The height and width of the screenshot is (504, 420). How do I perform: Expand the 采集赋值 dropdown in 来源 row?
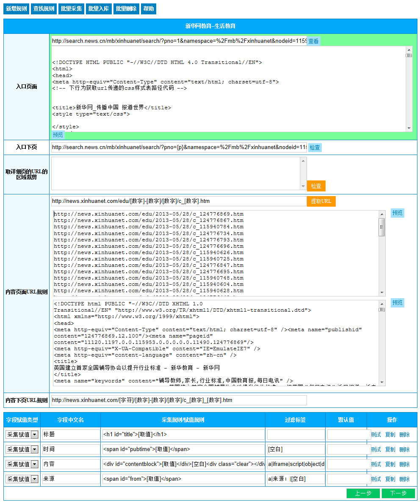tap(34, 479)
